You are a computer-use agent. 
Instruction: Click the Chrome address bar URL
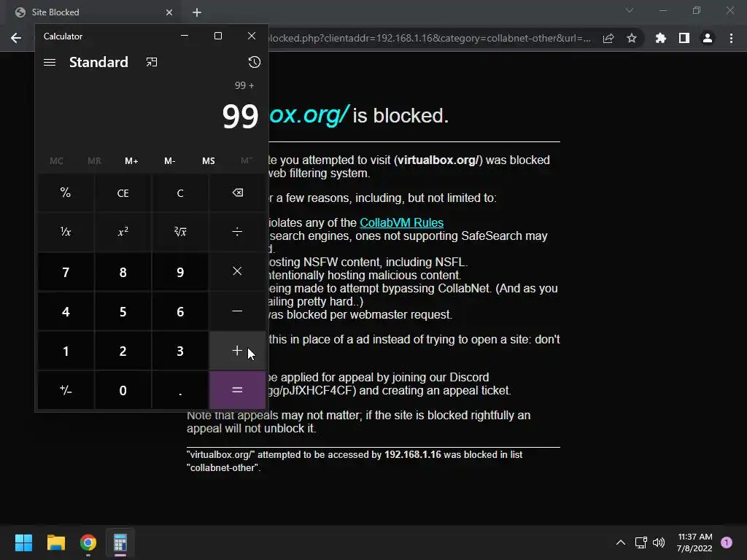[430, 38]
